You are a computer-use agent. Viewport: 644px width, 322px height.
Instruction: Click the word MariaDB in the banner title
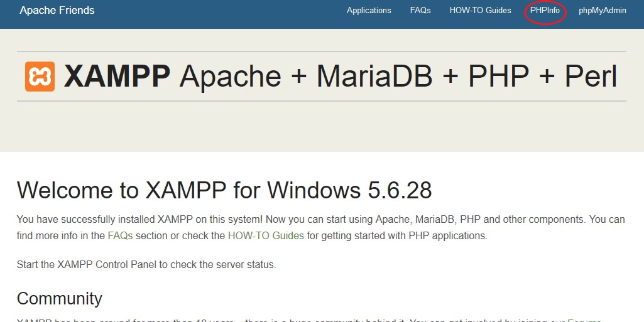coord(374,77)
